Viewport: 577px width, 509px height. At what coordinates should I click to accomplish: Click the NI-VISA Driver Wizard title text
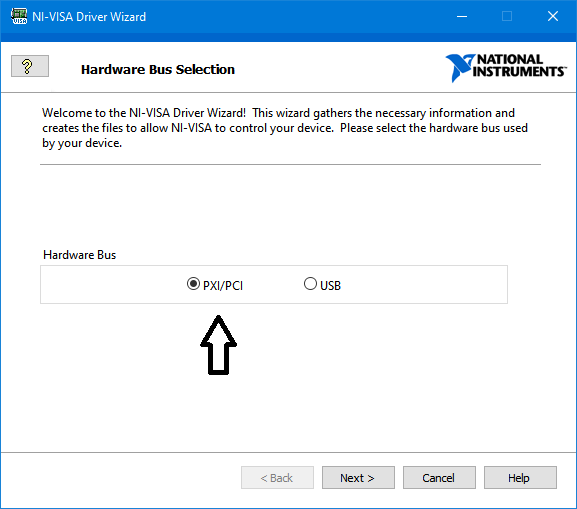89,17
